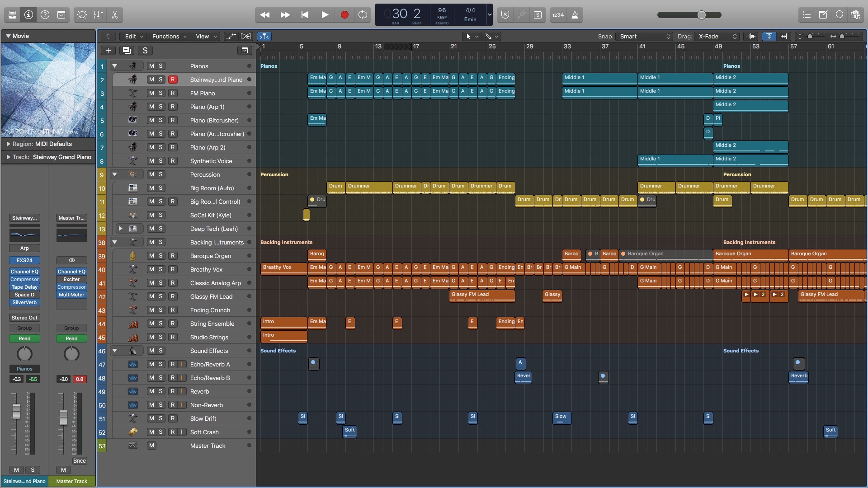
Task: Expand the Deep Tech (Leah) stack
Action: tap(120, 229)
